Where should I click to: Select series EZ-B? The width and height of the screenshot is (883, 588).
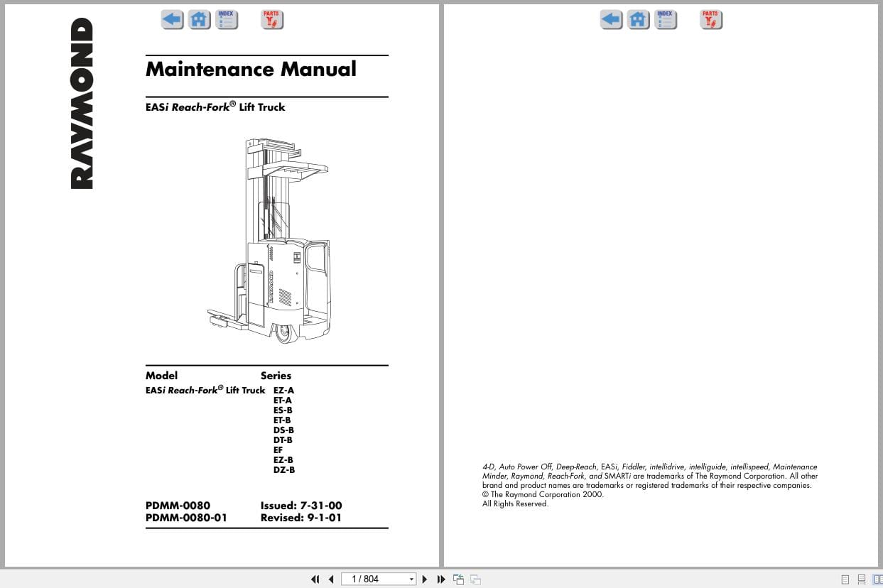[283, 459]
